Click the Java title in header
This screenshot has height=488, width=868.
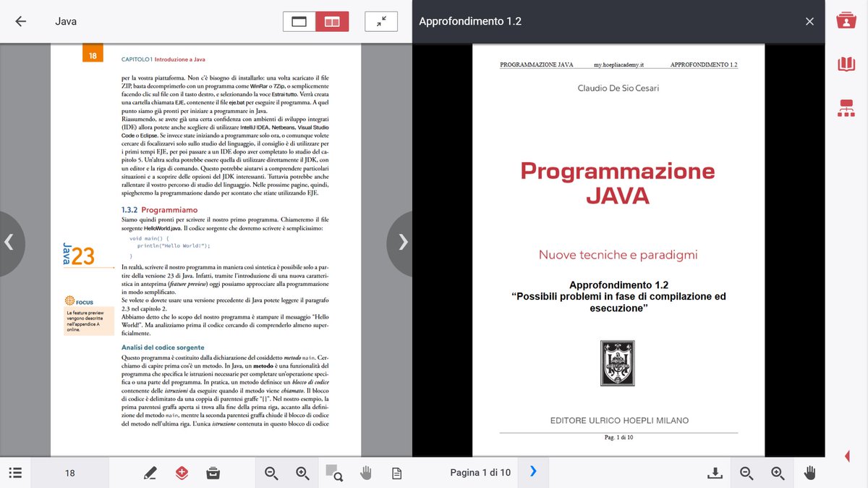point(66,21)
